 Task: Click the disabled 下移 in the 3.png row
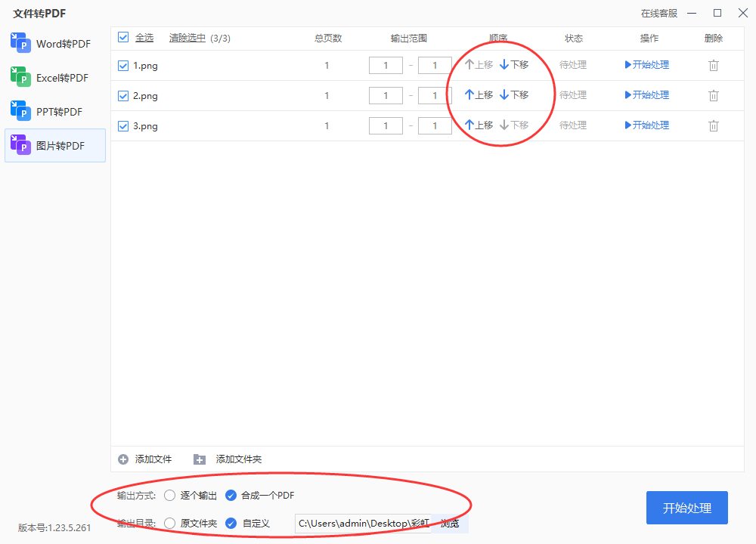514,125
